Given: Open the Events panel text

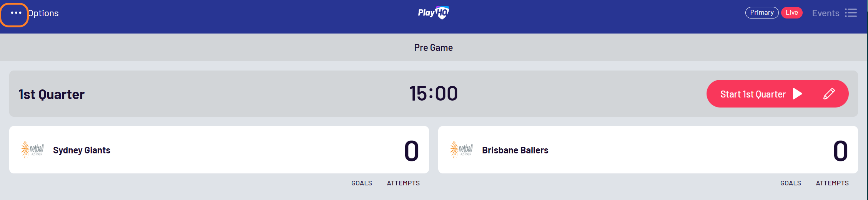Looking at the screenshot, I should (x=825, y=13).
